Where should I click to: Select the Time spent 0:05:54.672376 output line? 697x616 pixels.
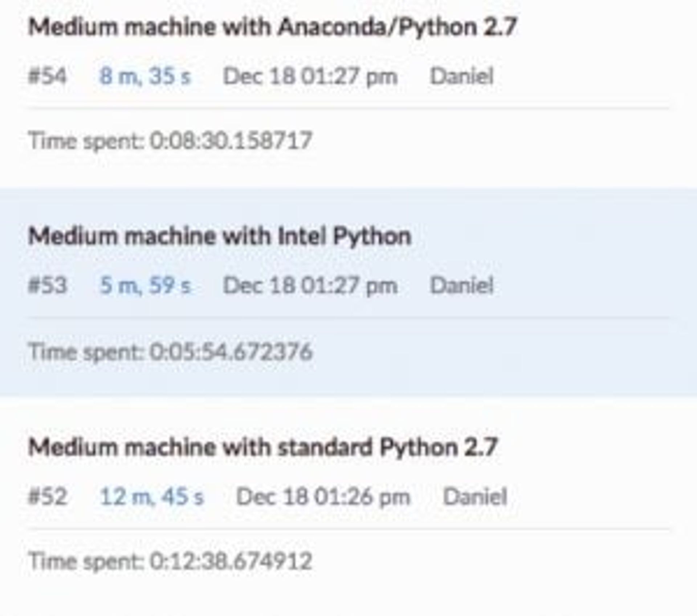(x=170, y=352)
